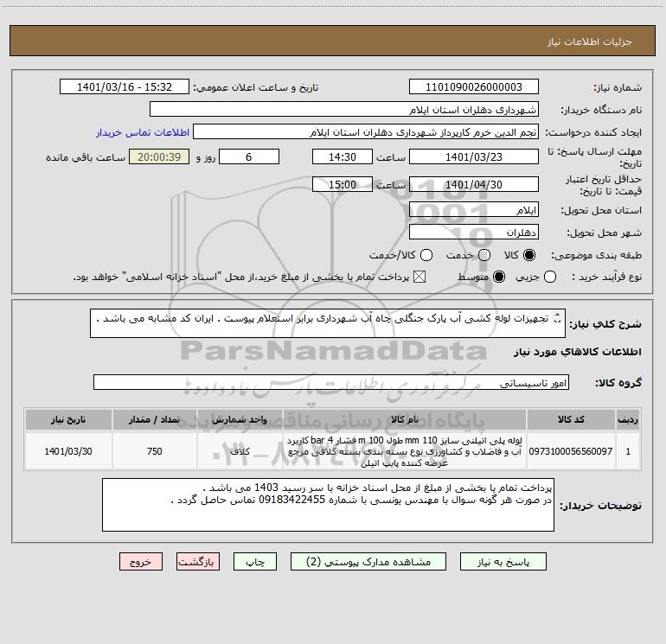
Task: Click the days remaining field showing 6
Action: tap(249, 156)
